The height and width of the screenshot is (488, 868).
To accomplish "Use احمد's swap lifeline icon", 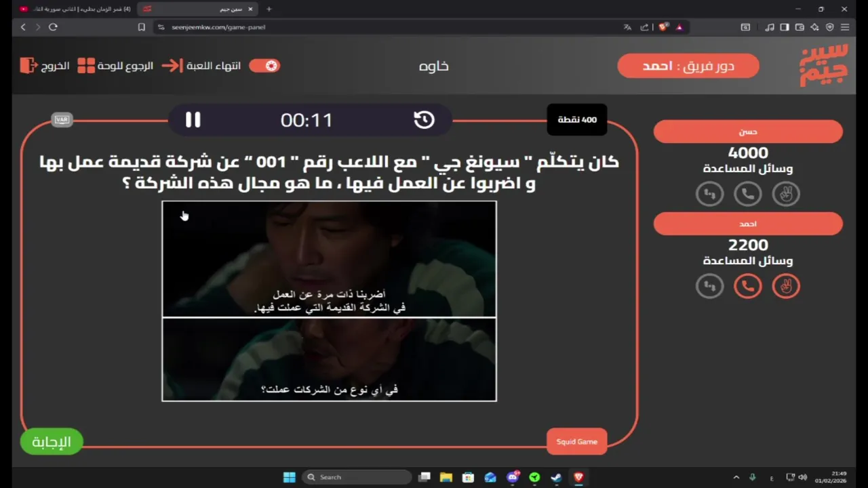I will coord(710,286).
